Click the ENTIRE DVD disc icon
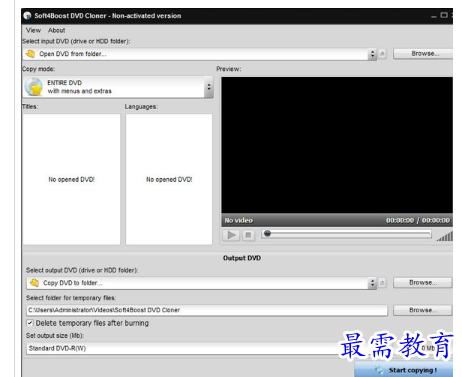Viewport: 462px width, 377px height. point(34,87)
